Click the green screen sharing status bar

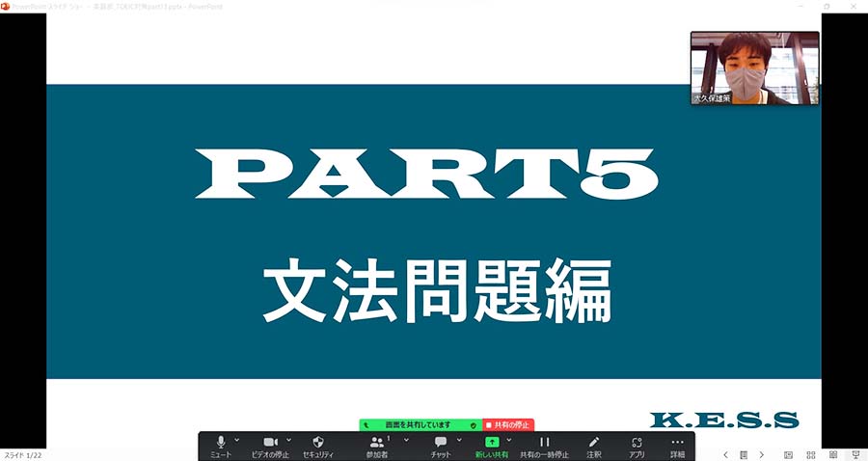pyautogui.click(x=420, y=424)
